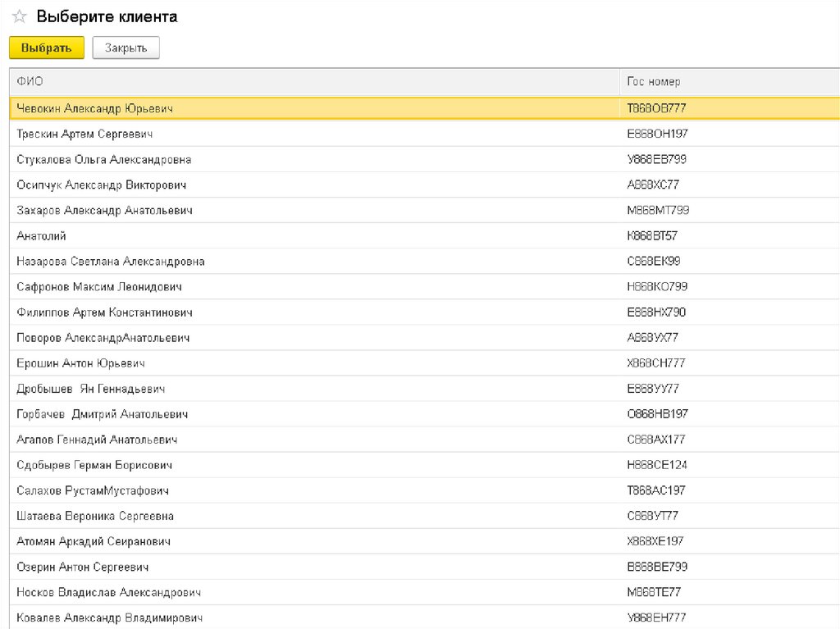Select client Чевокин Александр Юрьевич

(94, 108)
